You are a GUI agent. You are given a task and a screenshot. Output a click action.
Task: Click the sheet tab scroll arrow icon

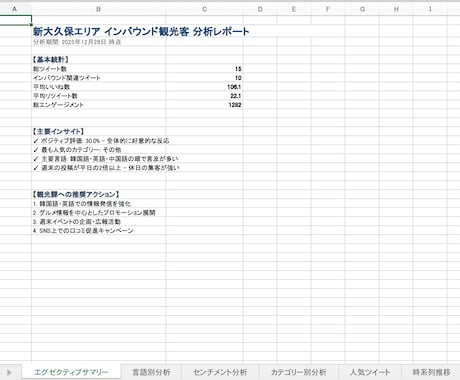(x=9, y=372)
